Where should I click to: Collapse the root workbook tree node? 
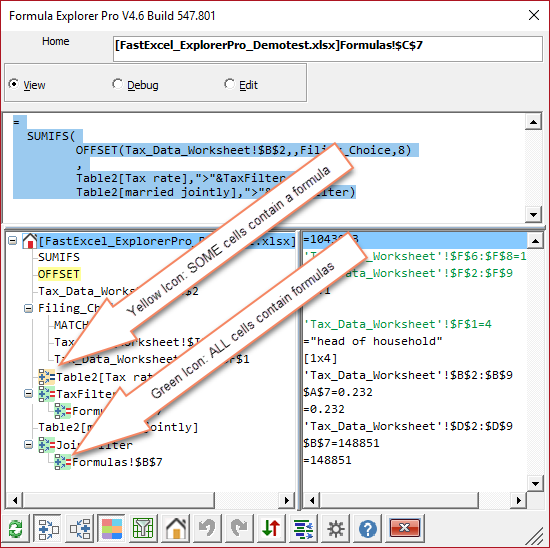pyautogui.click(x=12, y=241)
